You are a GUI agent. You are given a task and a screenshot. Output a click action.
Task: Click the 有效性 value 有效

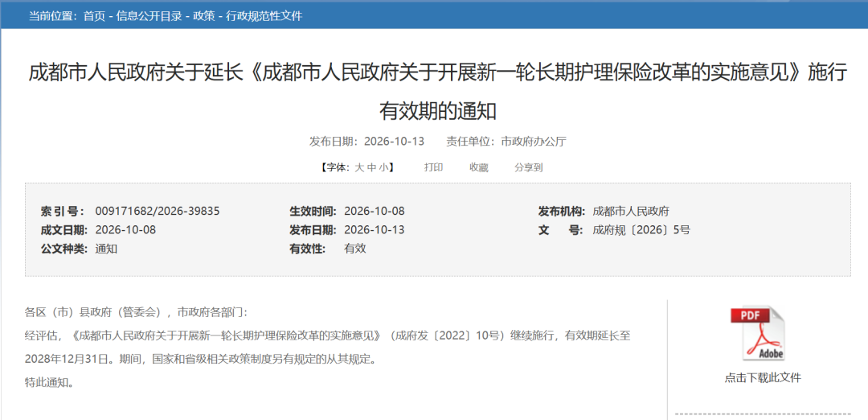355,249
